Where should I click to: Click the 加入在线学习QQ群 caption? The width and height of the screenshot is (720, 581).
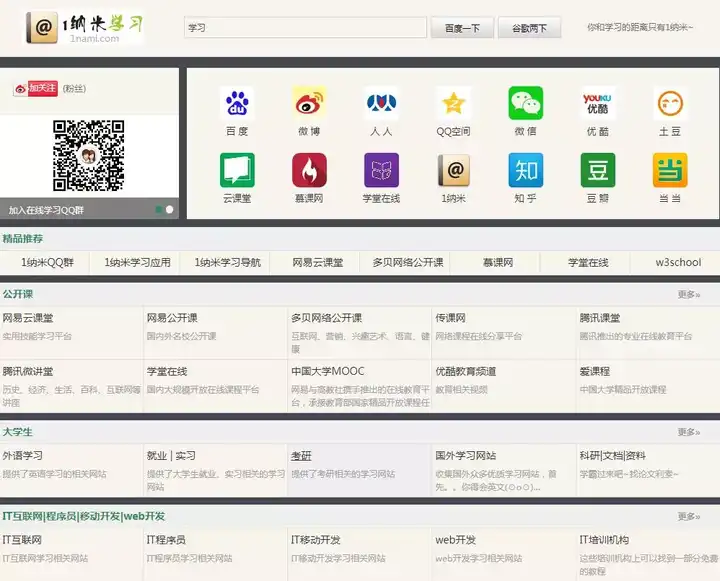tap(46, 210)
